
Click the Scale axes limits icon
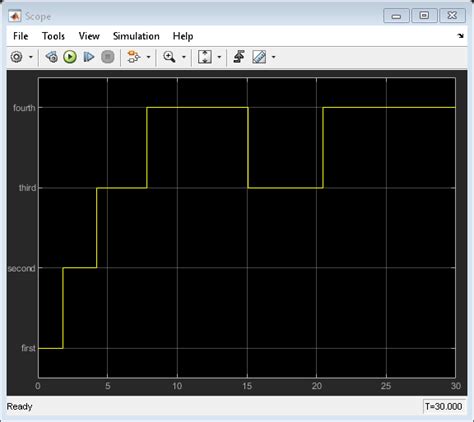coord(205,57)
